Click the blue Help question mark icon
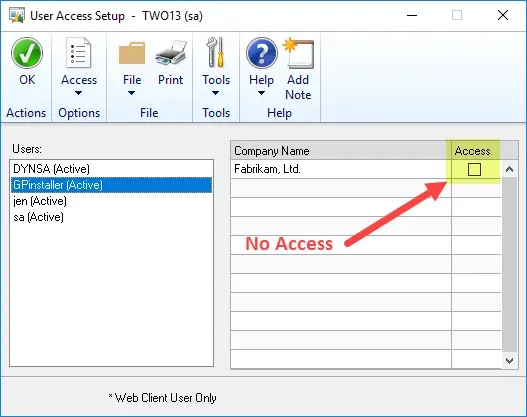527x417 pixels. [x=262, y=53]
